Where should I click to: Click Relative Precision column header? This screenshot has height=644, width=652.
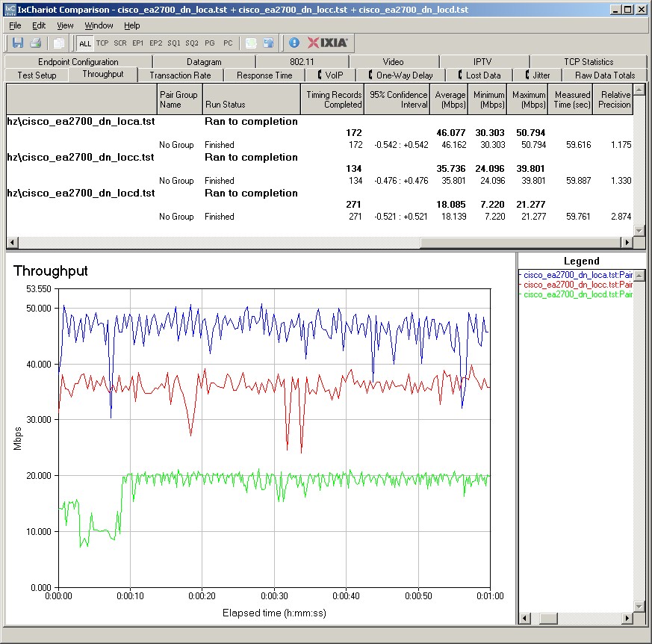coord(613,99)
